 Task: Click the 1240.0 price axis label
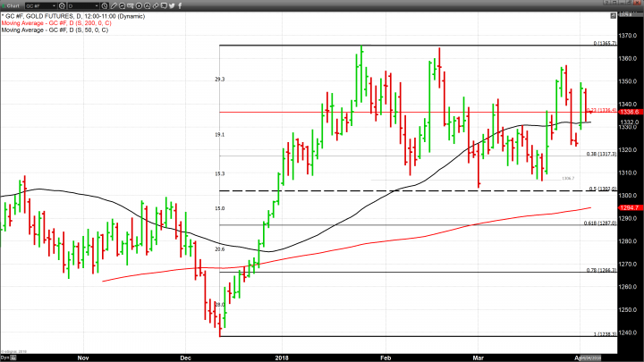pyautogui.click(x=628, y=333)
